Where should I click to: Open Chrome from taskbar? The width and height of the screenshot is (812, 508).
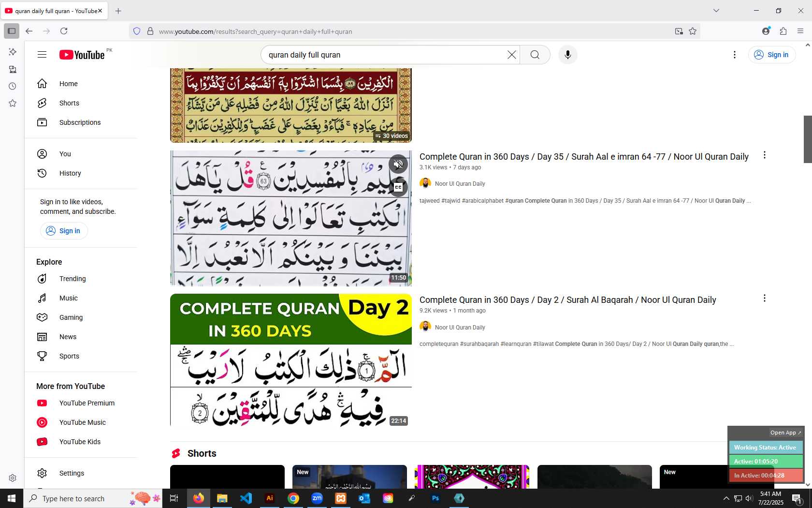[293, 498]
